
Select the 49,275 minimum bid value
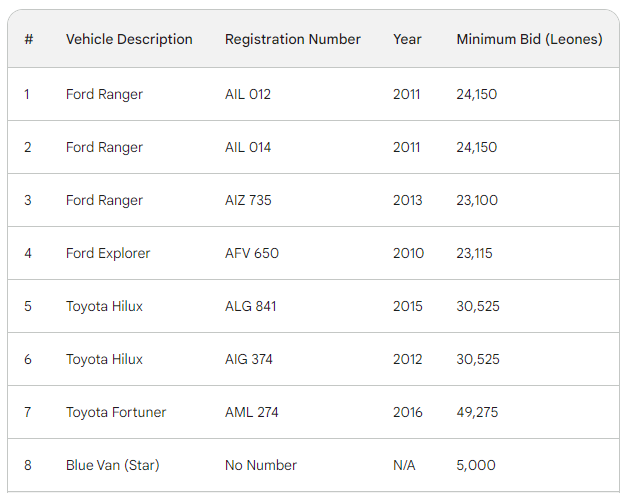coord(477,412)
